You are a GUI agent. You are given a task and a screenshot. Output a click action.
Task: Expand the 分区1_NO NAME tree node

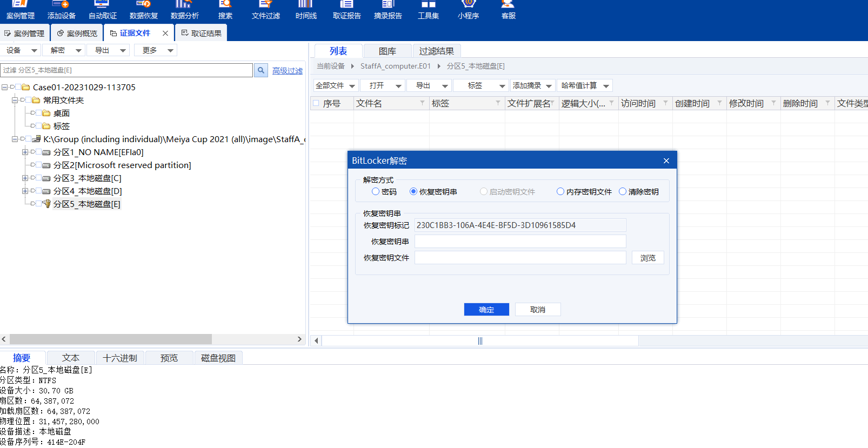[25, 152]
